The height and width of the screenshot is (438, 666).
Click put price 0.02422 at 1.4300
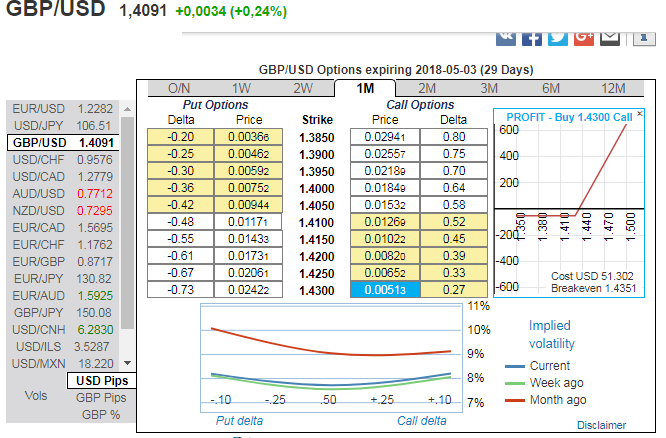248,290
